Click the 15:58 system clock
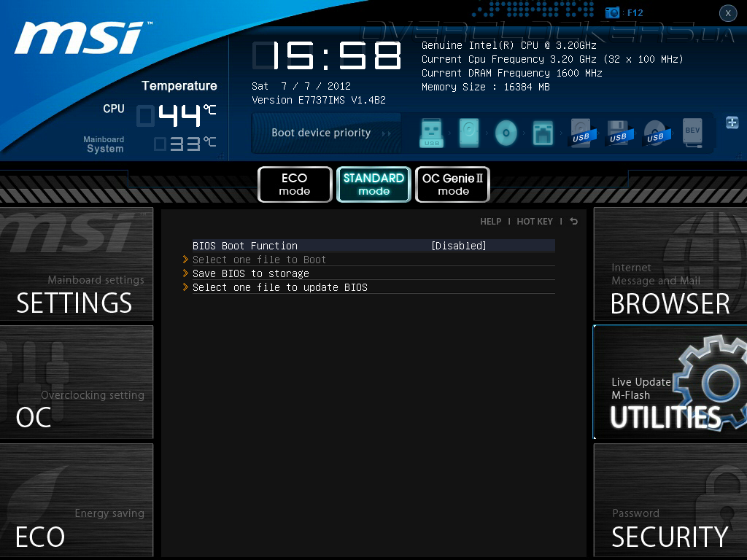Image resolution: width=747 pixels, height=560 pixels. [x=327, y=55]
